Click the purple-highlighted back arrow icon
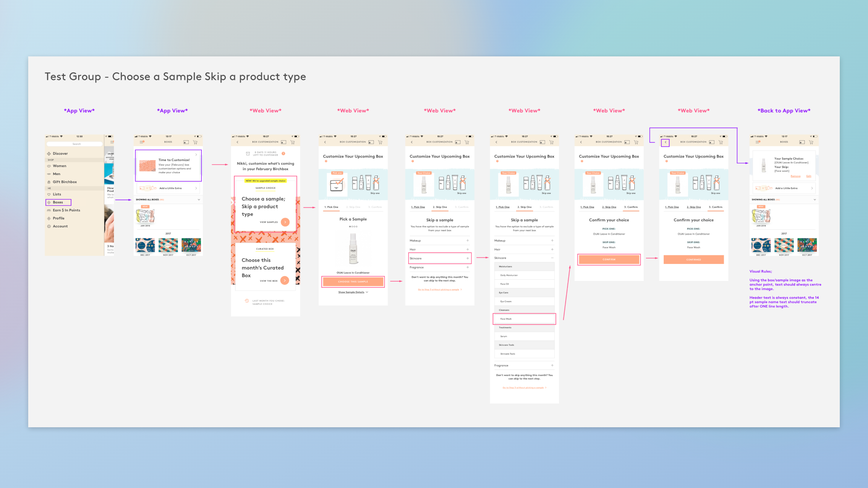Viewport: 868px width, 488px height. pyautogui.click(x=665, y=142)
